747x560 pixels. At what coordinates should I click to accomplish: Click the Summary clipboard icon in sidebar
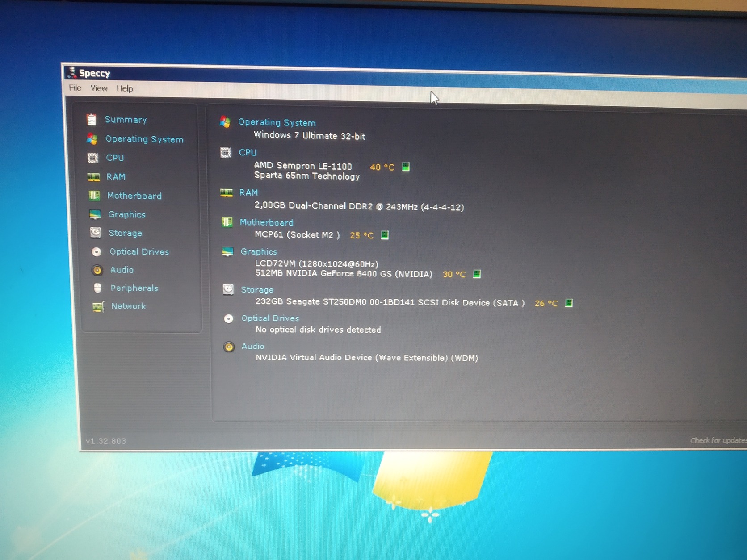92,119
